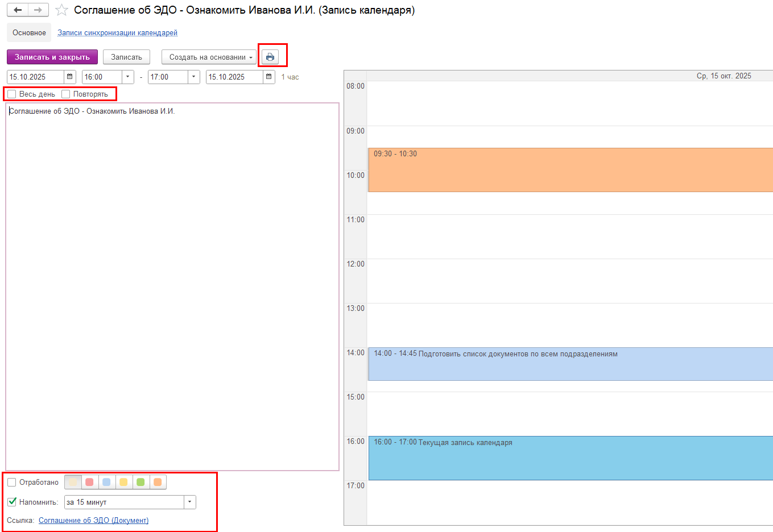Open 'Создать на основании' dropdown menu
This screenshot has height=532, width=773.
[209, 57]
